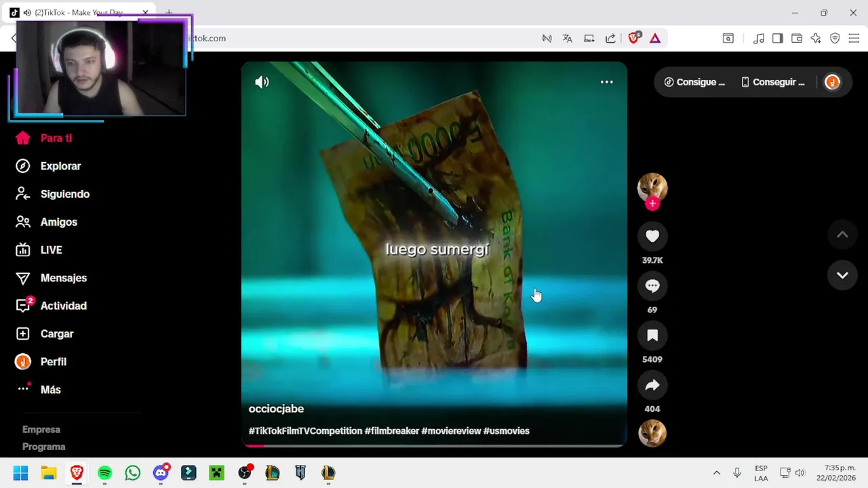Click the Programa footer link

[x=43, y=447]
